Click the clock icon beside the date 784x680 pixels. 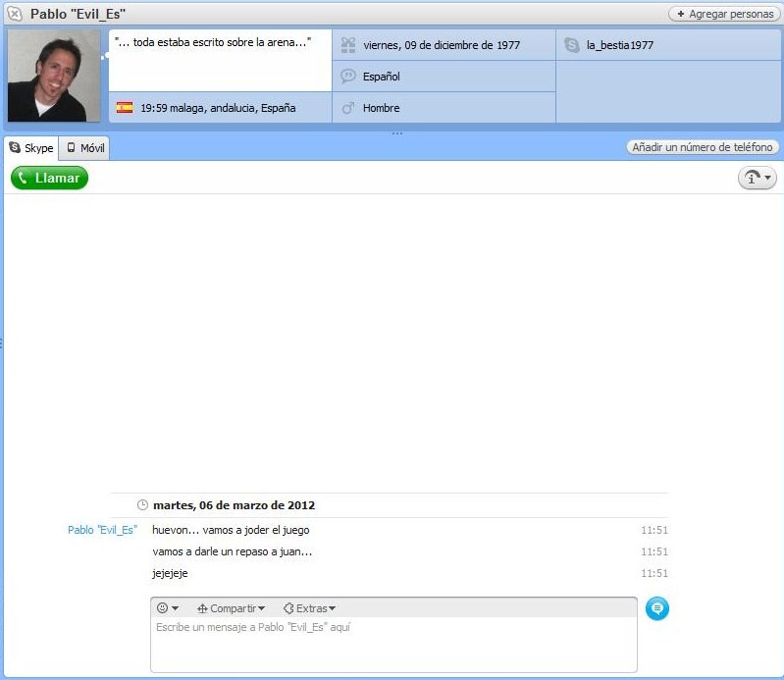point(142,505)
